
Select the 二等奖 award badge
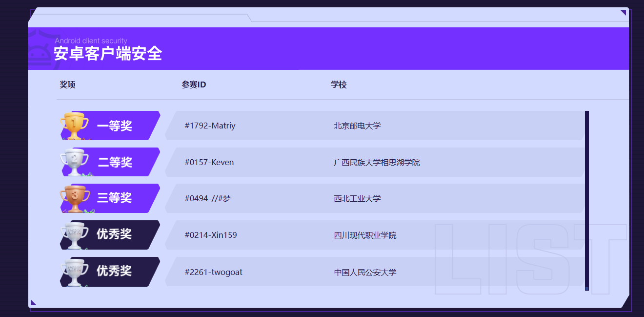click(110, 162)
